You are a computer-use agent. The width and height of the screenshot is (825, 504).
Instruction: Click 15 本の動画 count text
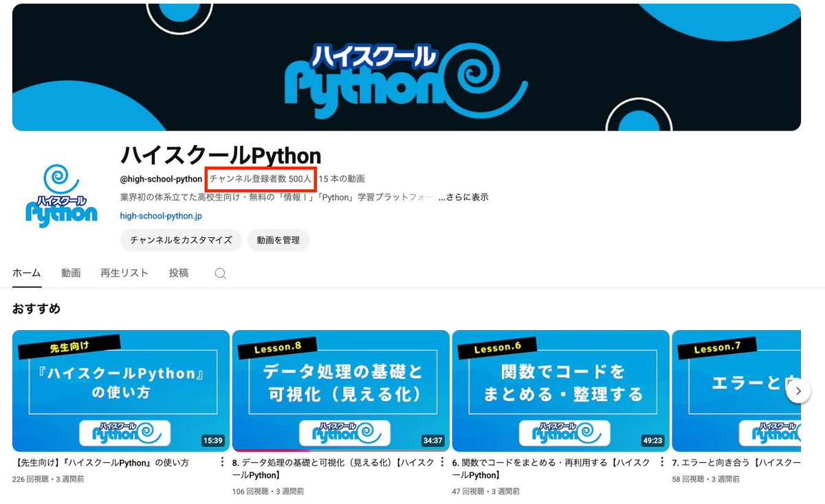pyautogui.click(x=342, y=179)
